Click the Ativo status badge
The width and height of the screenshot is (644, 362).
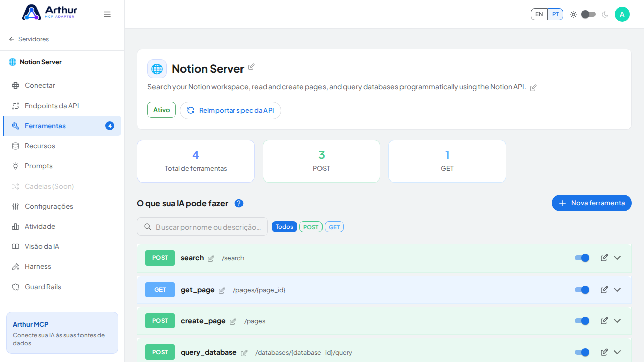pyautogui.click(x=162, y=110)
